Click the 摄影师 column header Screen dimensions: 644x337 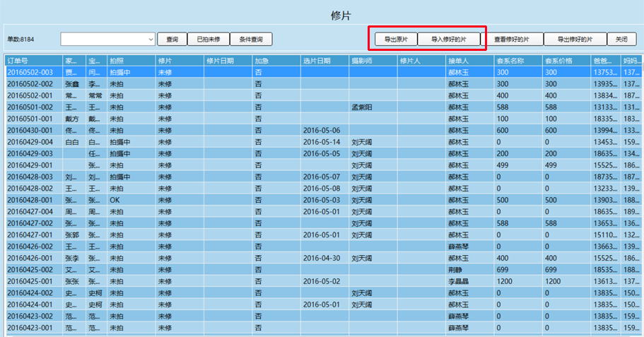pos(373,61)
